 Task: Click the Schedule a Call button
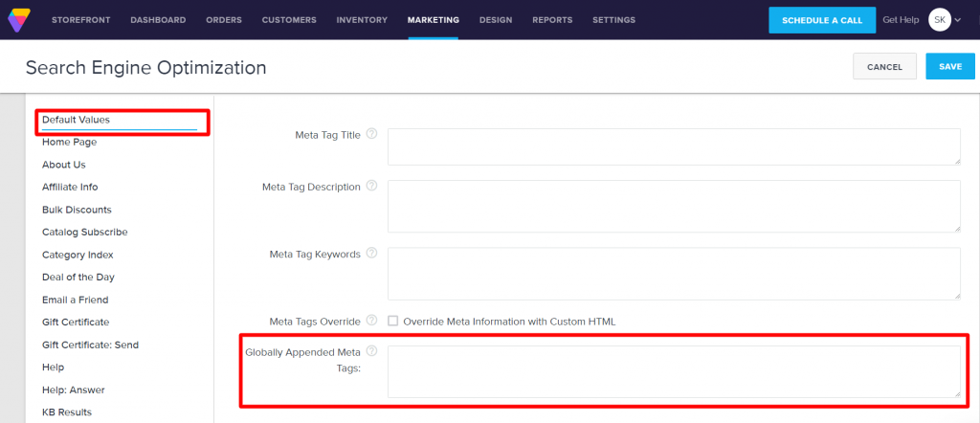(822, 20)
